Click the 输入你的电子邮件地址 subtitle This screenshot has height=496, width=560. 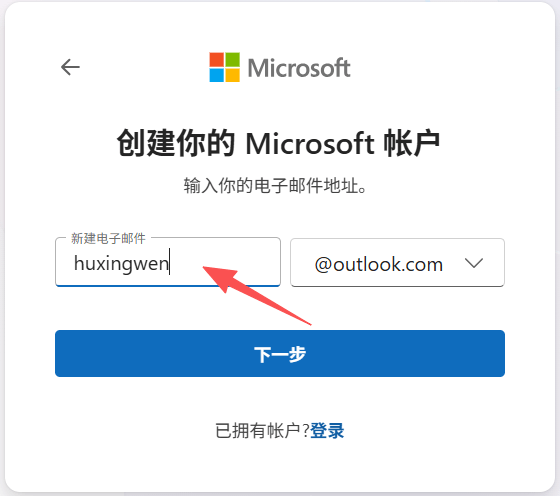pyautogui.click(x=275, y=186)
